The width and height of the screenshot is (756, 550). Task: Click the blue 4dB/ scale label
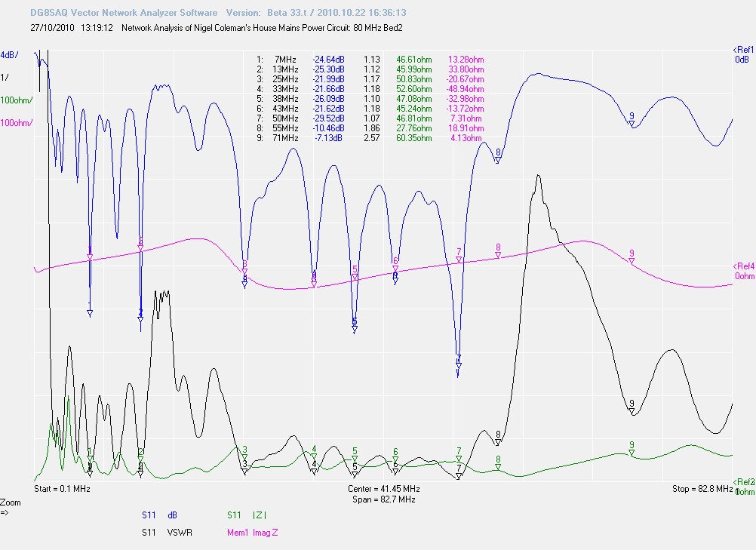point(9,55)
